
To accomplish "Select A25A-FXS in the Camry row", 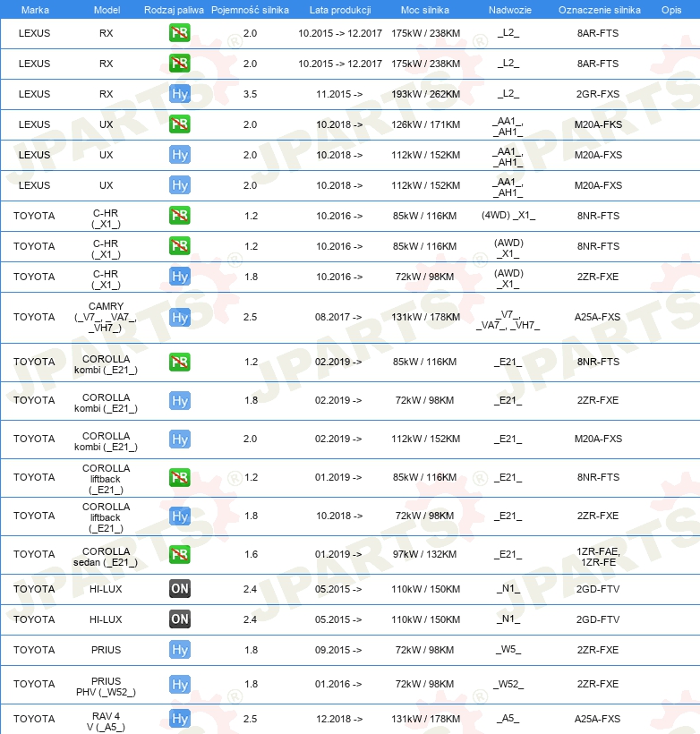I will coord(597,317).
